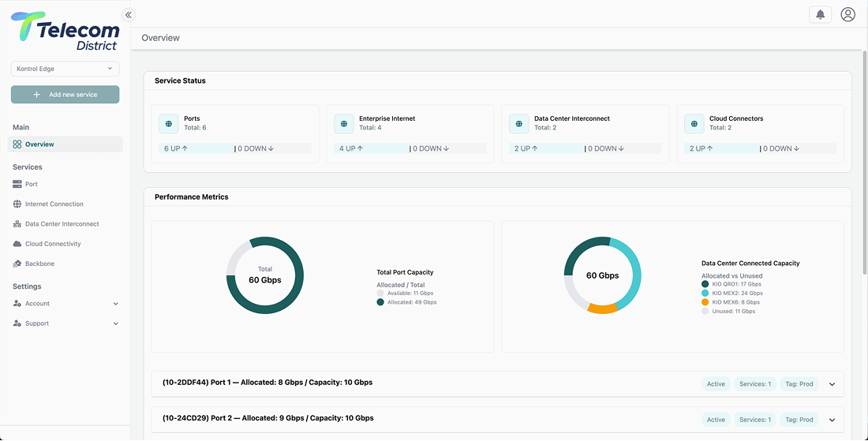868x441 pixels.
Task: Expand the Support submenu chevron
Action: tap(116, 323)
